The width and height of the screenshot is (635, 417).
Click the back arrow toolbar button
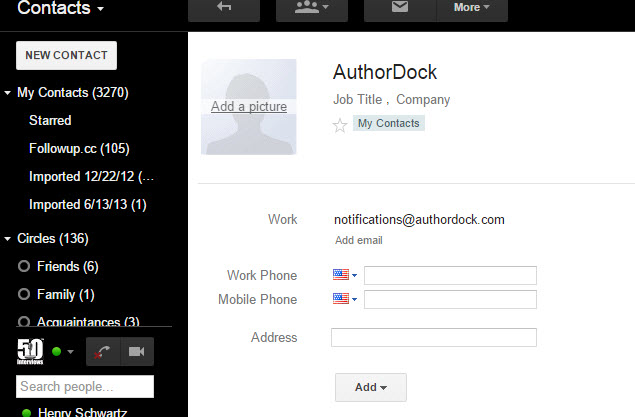(x=224, y=8)
